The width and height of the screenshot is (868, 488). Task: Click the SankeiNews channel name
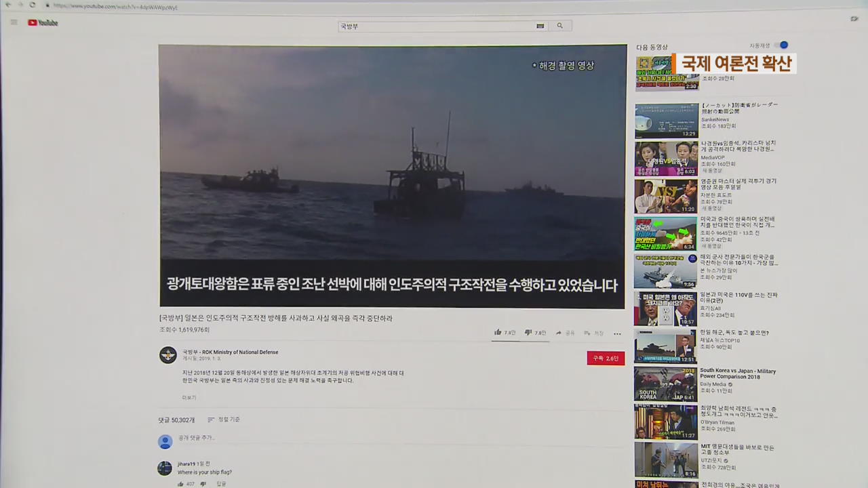pyautogui.click(x=715, y=119)
